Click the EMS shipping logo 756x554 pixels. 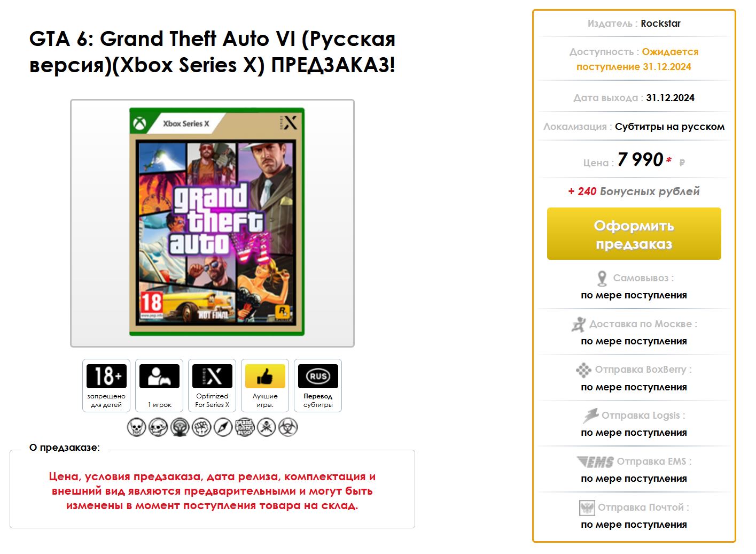coord(595,461)
